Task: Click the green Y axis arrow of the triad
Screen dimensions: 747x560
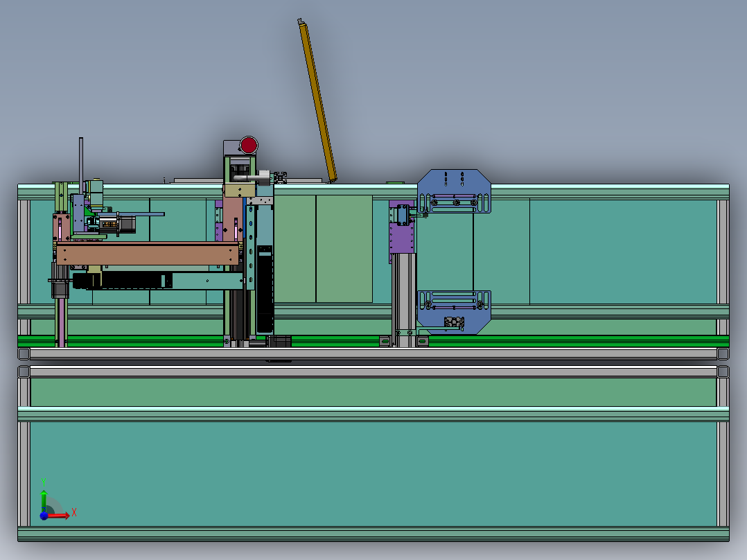Action: coord(44,500)
